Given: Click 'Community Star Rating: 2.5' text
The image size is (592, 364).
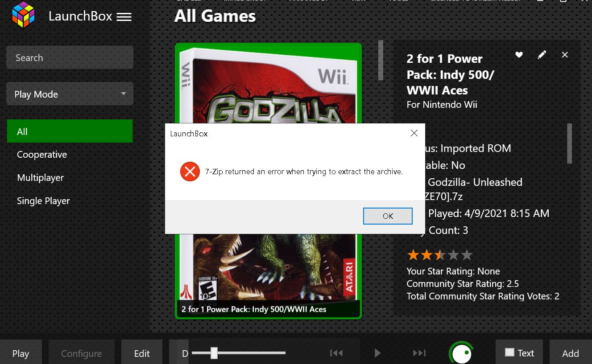Looking at the screenshot, I should coord(463,284).
